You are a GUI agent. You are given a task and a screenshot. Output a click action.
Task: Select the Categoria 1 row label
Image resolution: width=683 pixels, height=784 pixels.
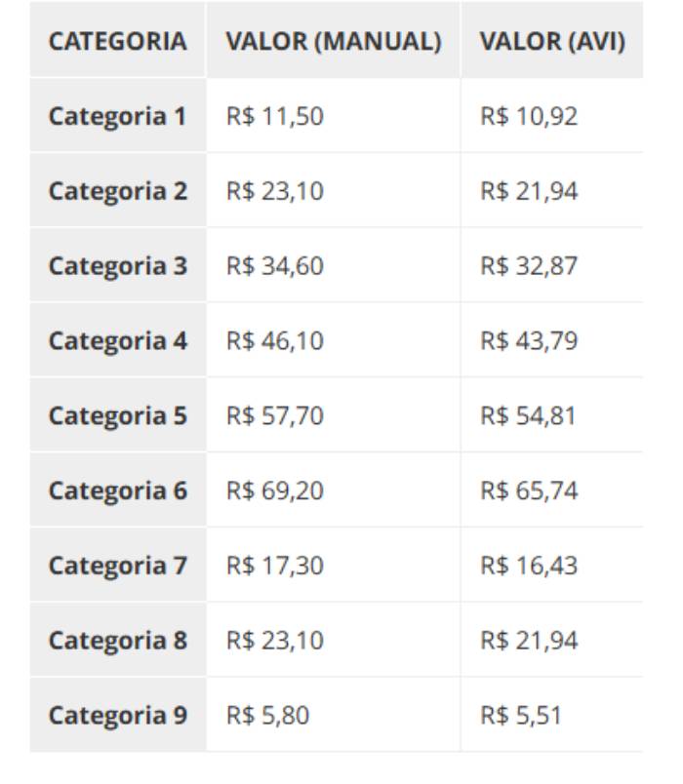[x=118, y=116]
